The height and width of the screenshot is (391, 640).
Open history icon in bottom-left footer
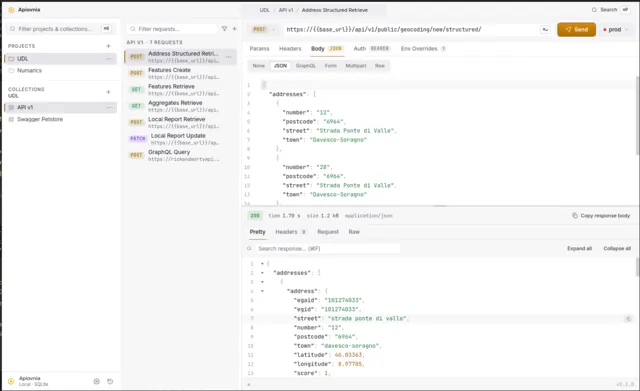click(110, 381)
